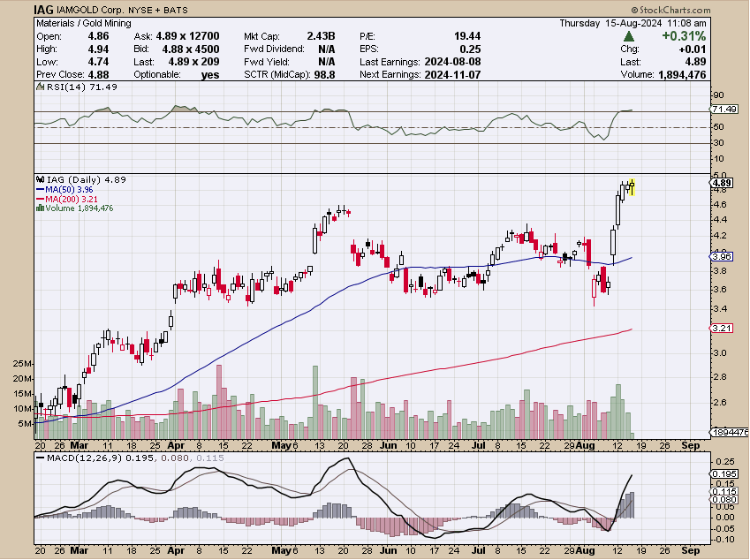The image size is (750, 560).
Task: Click the green up-triangle change indicator
Action: click(629, 36)
